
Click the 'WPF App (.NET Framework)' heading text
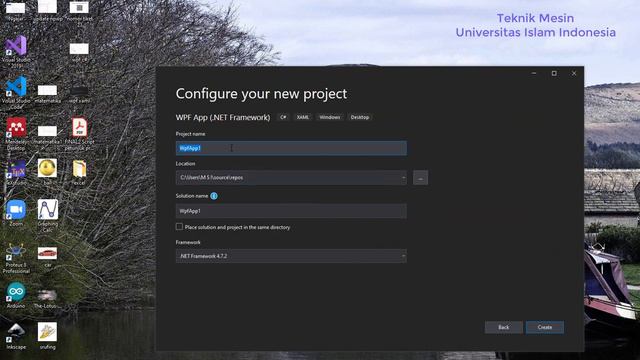click(x=223, y=118)
